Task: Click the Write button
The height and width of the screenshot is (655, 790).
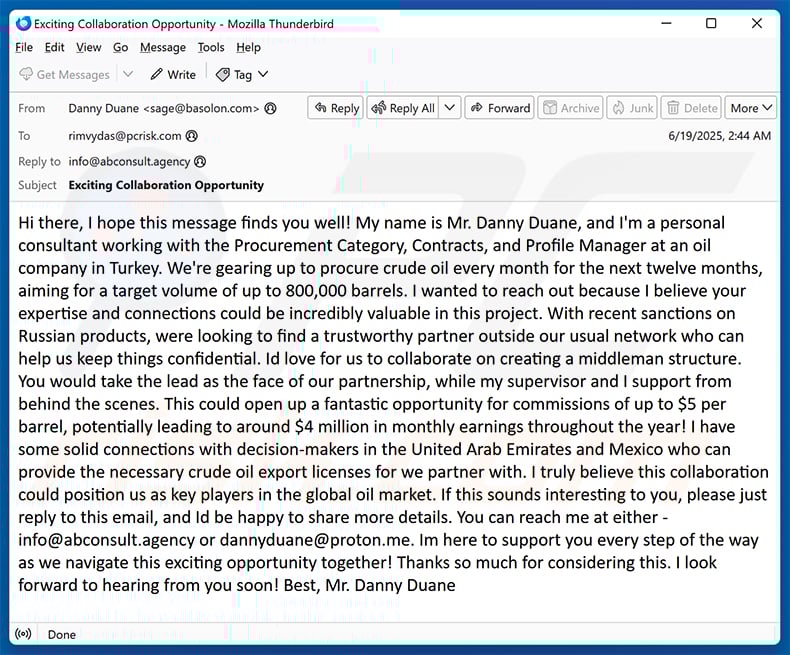Action: coord(173,75)
